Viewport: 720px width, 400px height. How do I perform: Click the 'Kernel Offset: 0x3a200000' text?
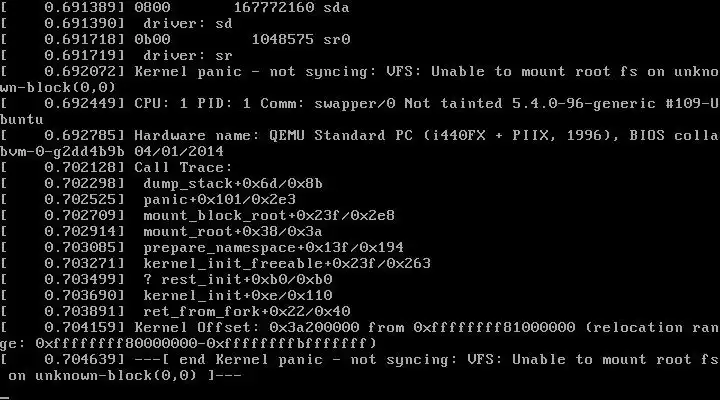pyautogui.click(x=247, y=328)
